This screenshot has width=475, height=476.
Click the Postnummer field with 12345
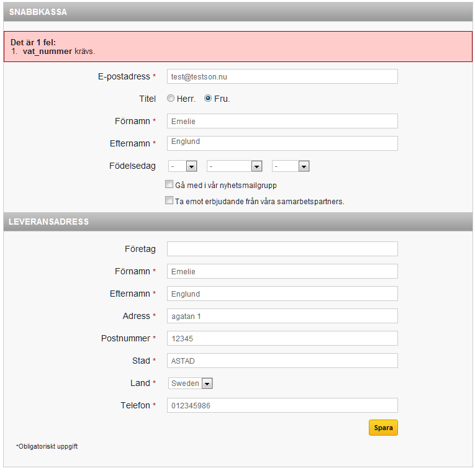pyautogui.click(x=283, y=338)
